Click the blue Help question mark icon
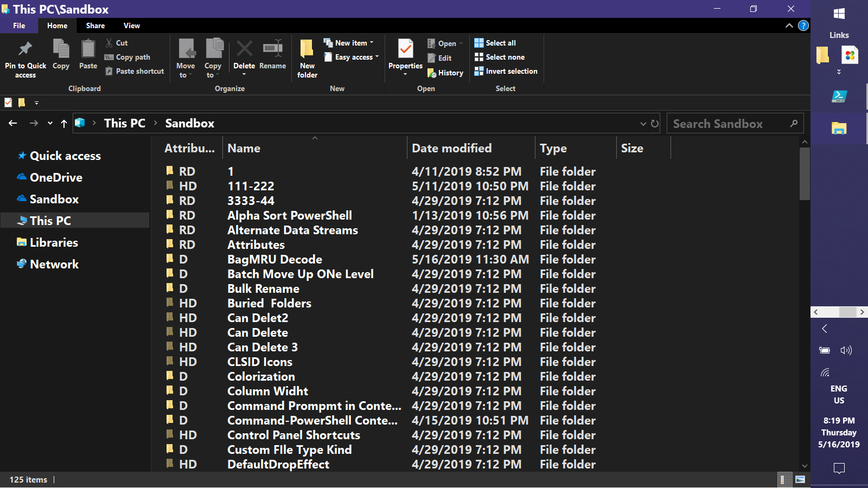 pyautogui.click(x=803, y=25)
